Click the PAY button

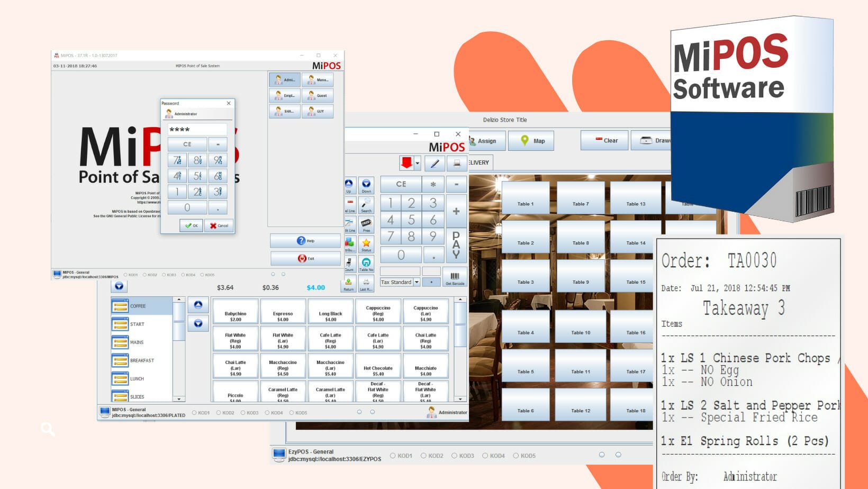(x=456, y=245)
